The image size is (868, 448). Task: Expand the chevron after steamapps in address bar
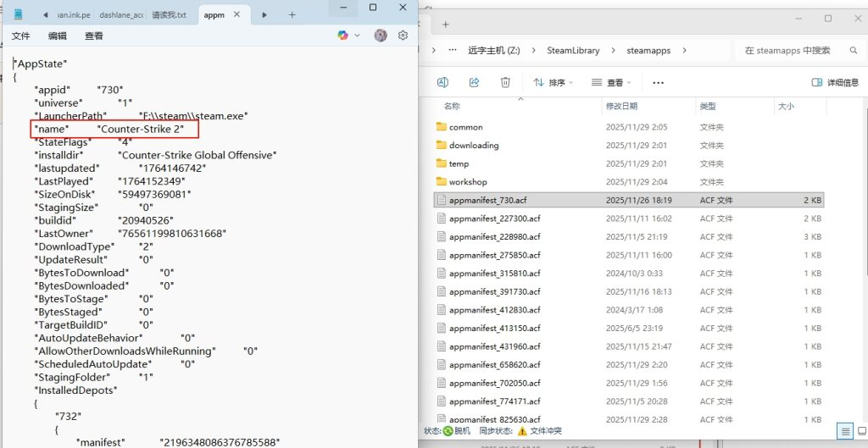[x=682, y=51]
